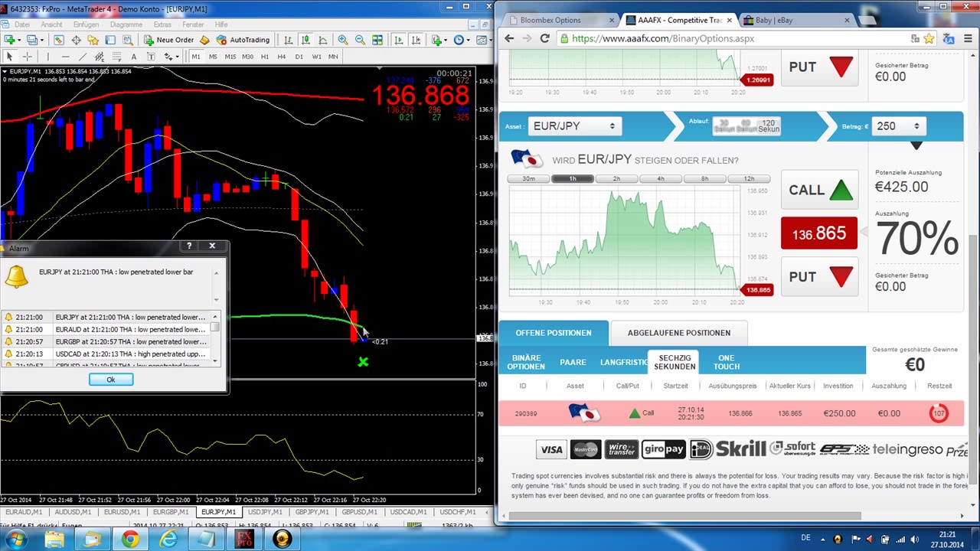Select the 30m chart range button
This screenshot has width=980, height=551.
click(x=528, y=178)
